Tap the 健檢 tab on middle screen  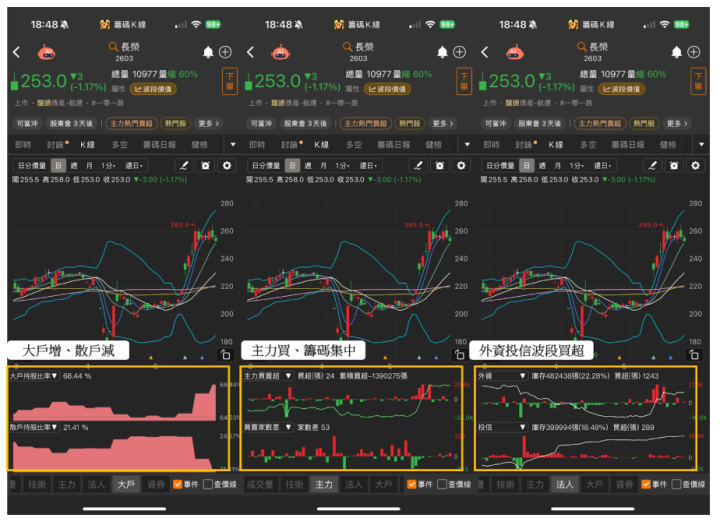(433, 145)
